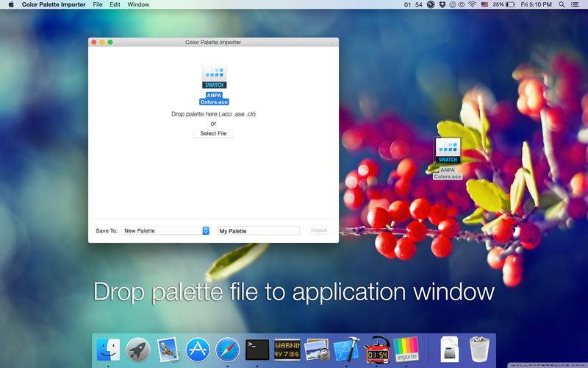
Task: Launch Finder from the Dock
Action: click(108, 350)
